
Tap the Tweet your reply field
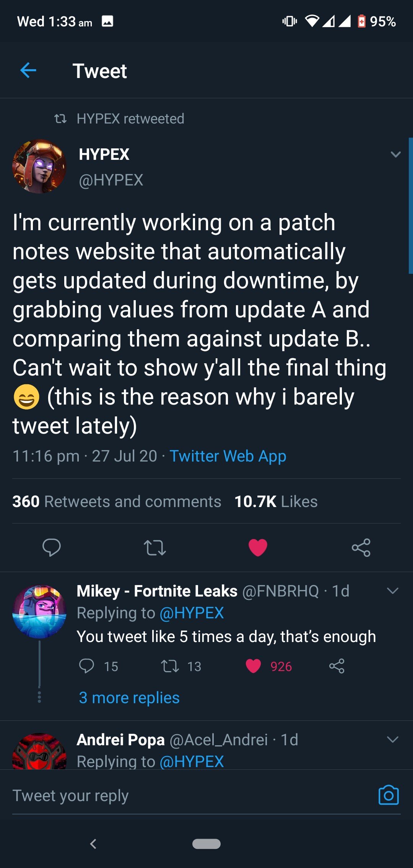point(153,795)
